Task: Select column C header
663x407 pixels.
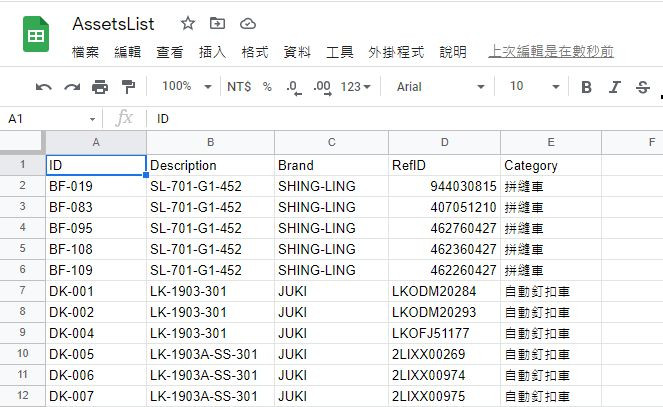Action: (332, 142)
